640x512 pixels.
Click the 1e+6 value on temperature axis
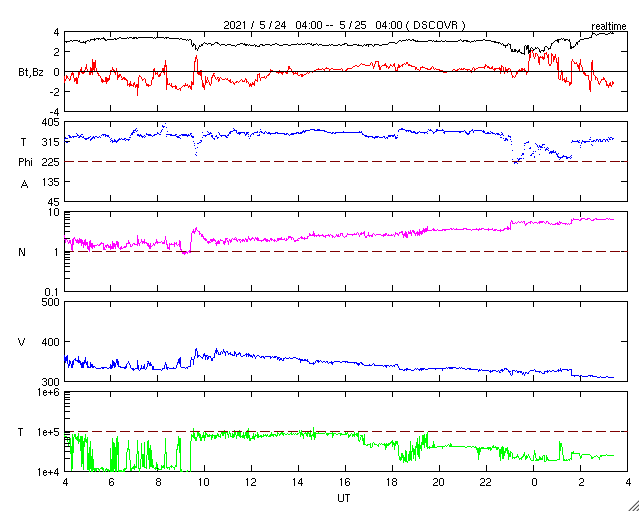[x=47, y=392]
